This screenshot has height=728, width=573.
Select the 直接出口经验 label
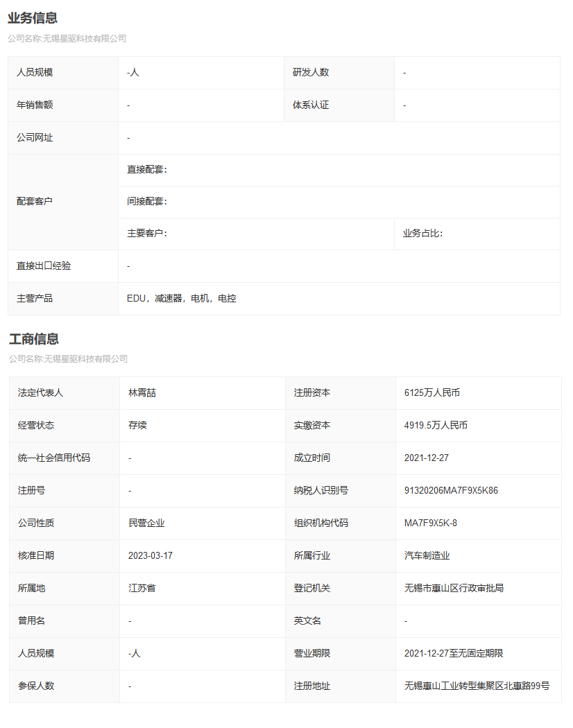tap(44, 266)
